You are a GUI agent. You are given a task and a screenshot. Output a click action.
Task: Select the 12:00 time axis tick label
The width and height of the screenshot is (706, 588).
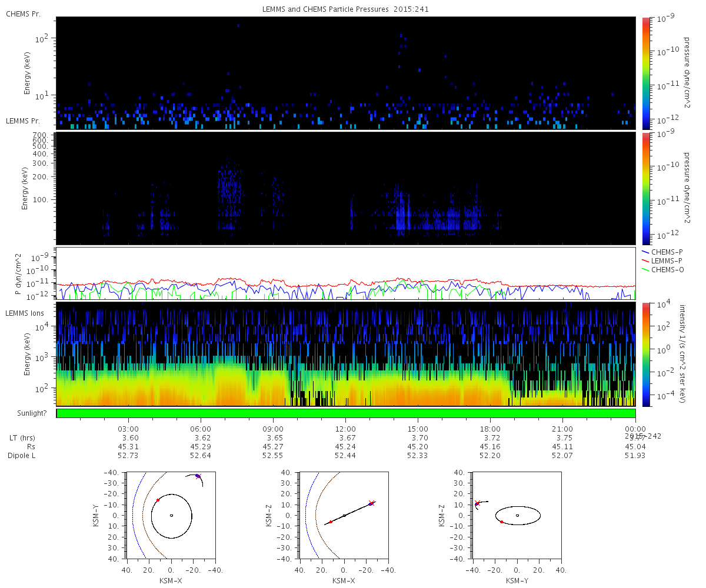click(x=345, y=429)
